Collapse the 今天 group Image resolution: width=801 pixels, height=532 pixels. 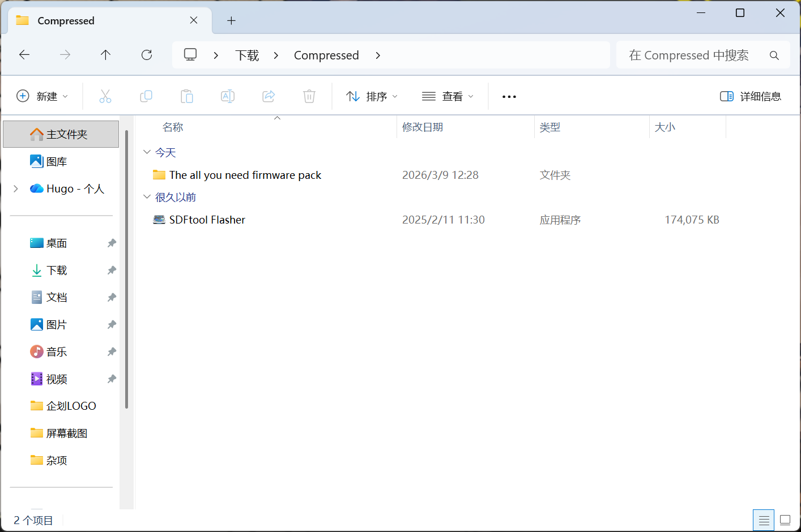click(x=147, y=152)
